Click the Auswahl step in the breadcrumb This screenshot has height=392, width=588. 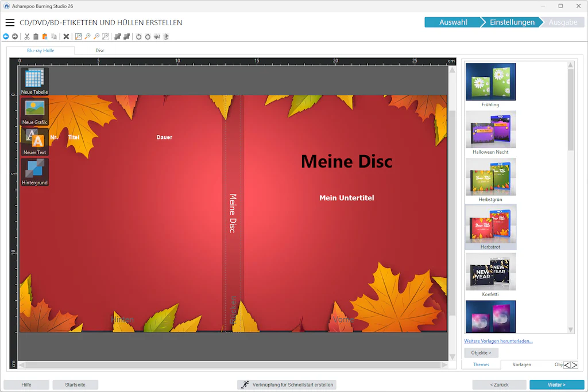[x=453, y=22]
